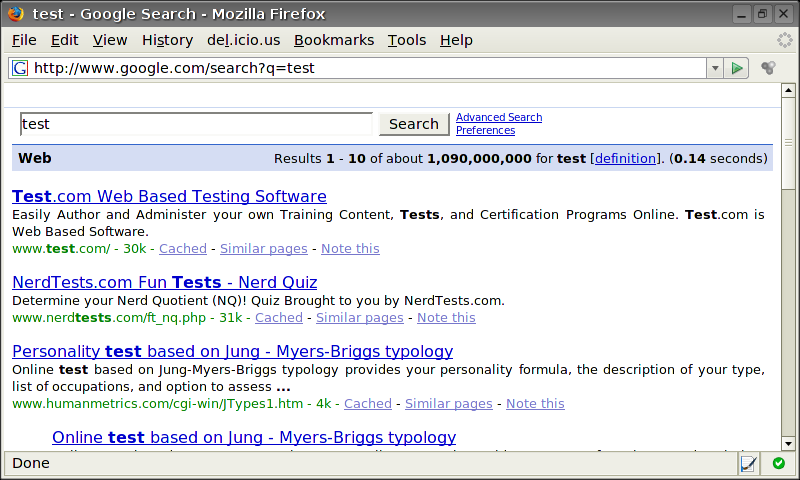The image size is (800, 480).
Task: Open Cached link for www.test.com
Action: 183,248
